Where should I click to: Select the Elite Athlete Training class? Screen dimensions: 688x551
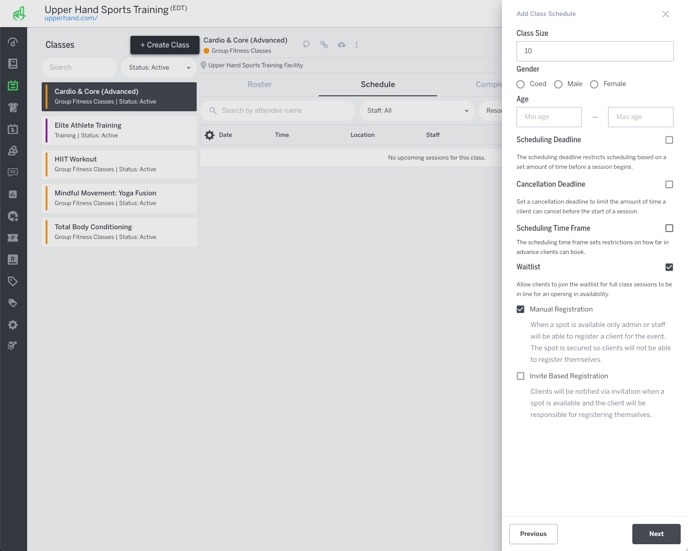(x=119, y=130)
